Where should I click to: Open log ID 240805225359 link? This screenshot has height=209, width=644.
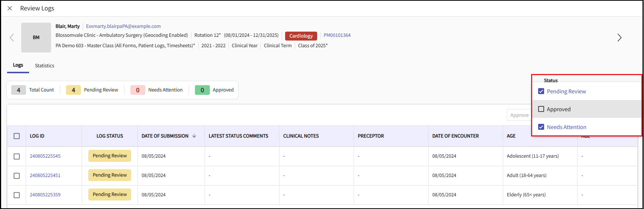tap(45, 195)
